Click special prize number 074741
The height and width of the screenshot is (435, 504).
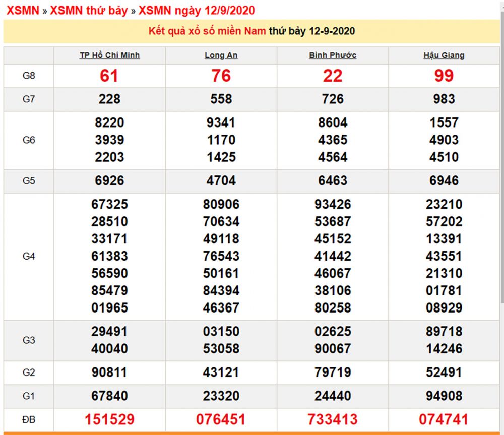pos(444,419)
